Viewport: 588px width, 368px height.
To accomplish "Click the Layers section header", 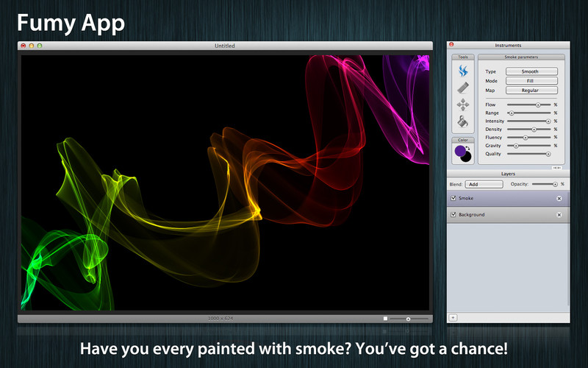I will click(508, 174).
